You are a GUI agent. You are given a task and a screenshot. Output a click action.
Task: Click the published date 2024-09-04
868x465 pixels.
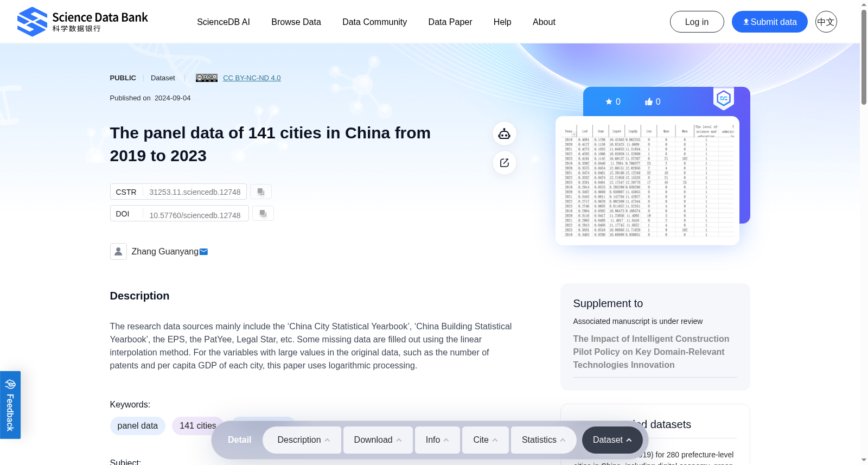pos(173,98)
